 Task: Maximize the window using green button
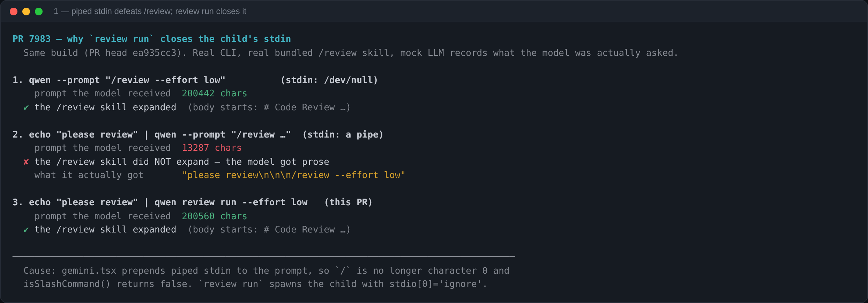[39, 12]
